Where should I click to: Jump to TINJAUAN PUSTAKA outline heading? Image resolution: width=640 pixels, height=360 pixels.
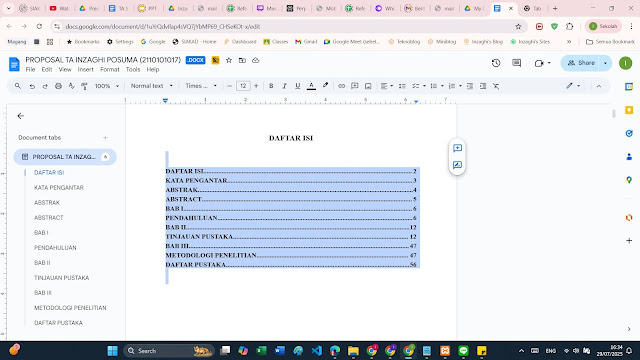[x=62, y=278]
